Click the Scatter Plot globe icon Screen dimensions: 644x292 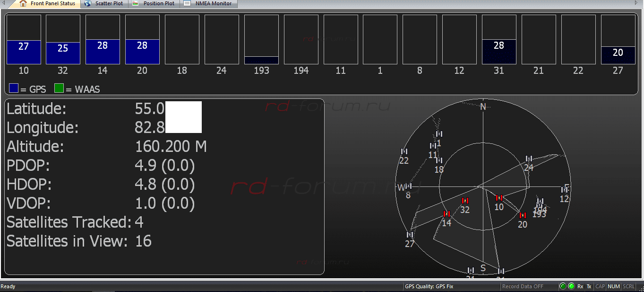click(x=87, y=3)
